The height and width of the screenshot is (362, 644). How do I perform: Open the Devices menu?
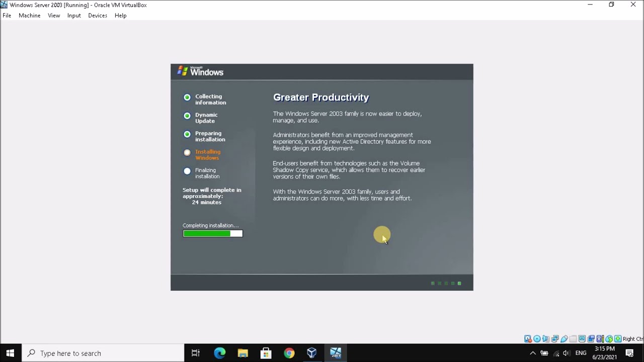(98, 16)
